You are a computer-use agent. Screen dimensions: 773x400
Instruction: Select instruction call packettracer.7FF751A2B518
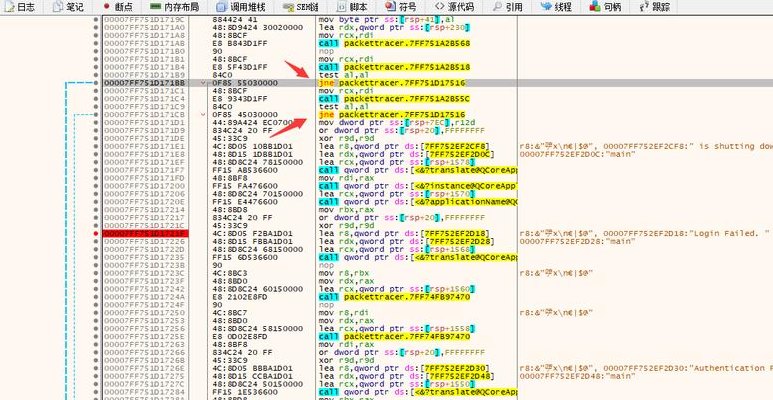click(394, 67)
